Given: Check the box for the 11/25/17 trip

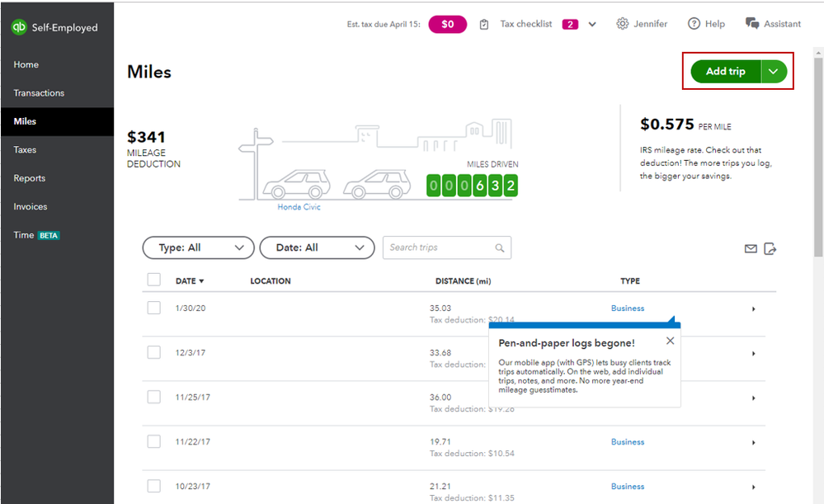Looking at the screenshot, I should tap(154, 397).
